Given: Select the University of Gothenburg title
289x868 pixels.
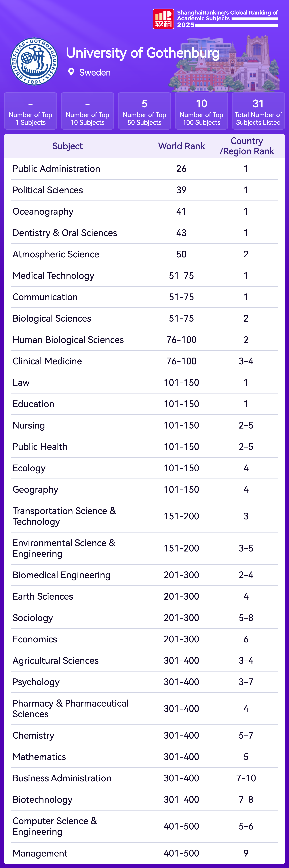Looking at the screenshot, I should click(x=143, y=53).
